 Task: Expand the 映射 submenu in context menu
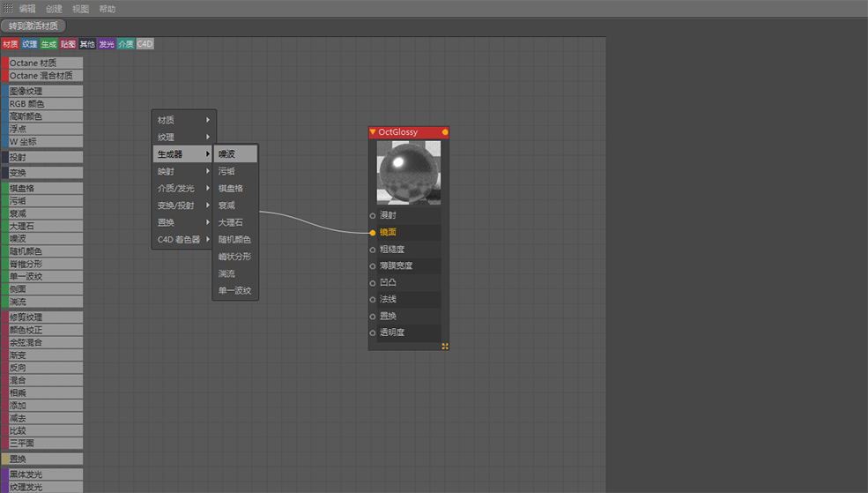point(183,171)
